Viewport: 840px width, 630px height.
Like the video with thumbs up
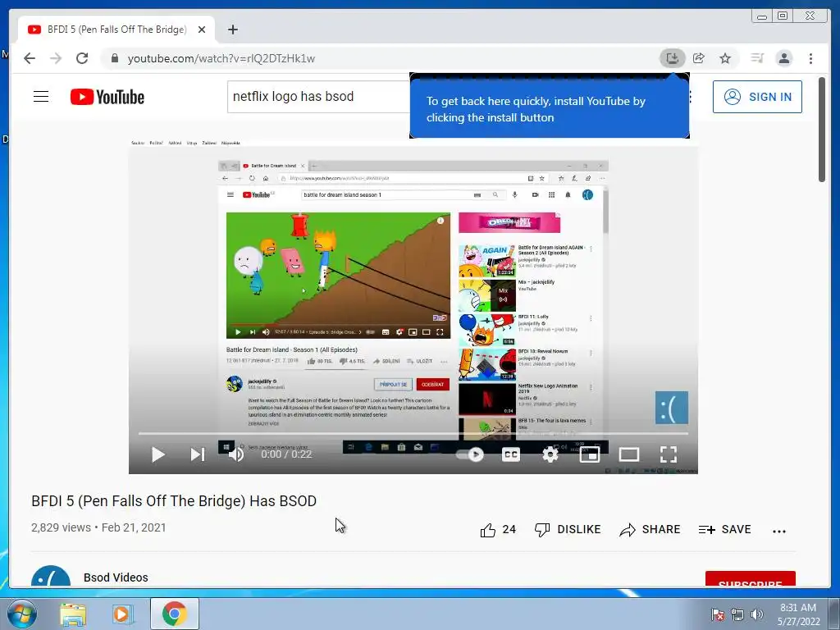(498, 529)
